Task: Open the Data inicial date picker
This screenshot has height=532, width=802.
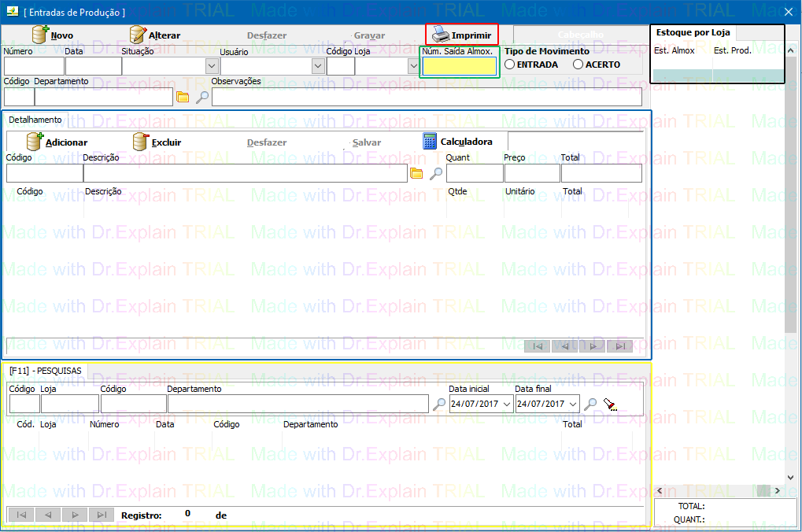Action: (507, 404)
